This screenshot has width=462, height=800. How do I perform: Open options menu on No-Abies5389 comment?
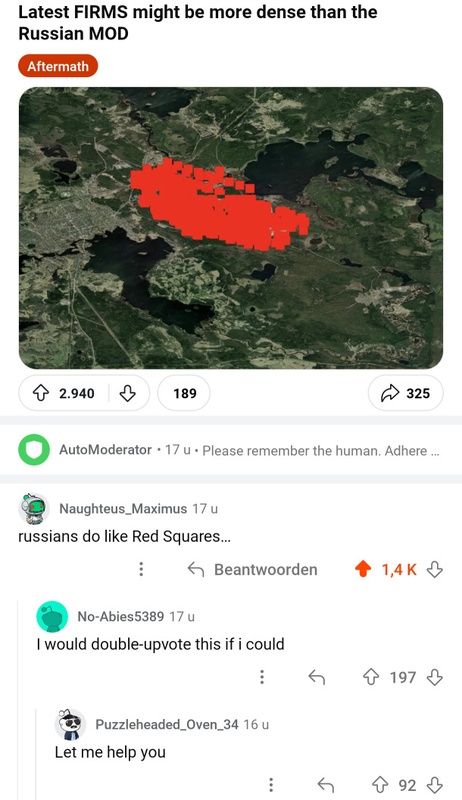click(262, 677)
